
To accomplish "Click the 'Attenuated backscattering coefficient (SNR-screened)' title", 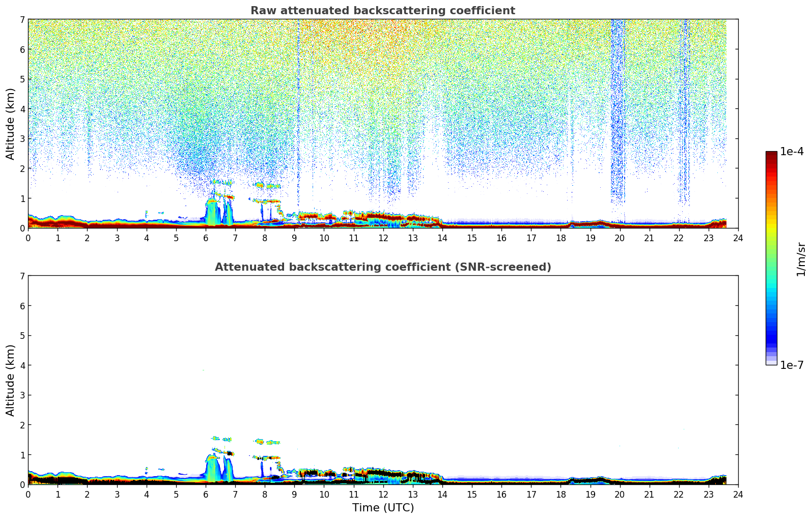I will click(383, 267).
